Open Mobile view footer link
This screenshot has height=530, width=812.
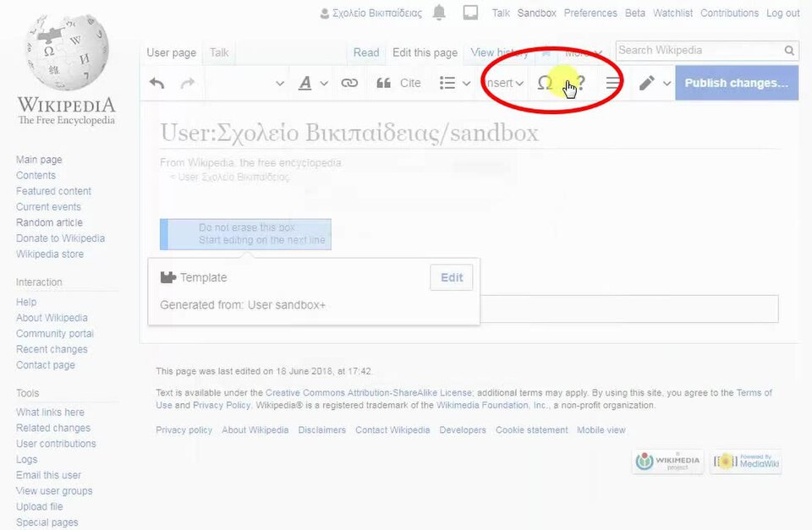[601, 430]
